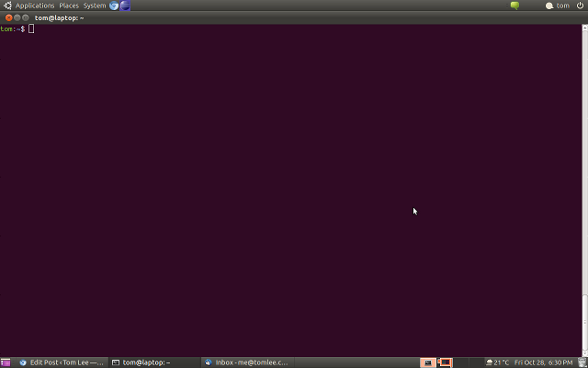Maximize the terminal window
The height and width of the screenshot is (368, 588).
click(x=26, y=17)
